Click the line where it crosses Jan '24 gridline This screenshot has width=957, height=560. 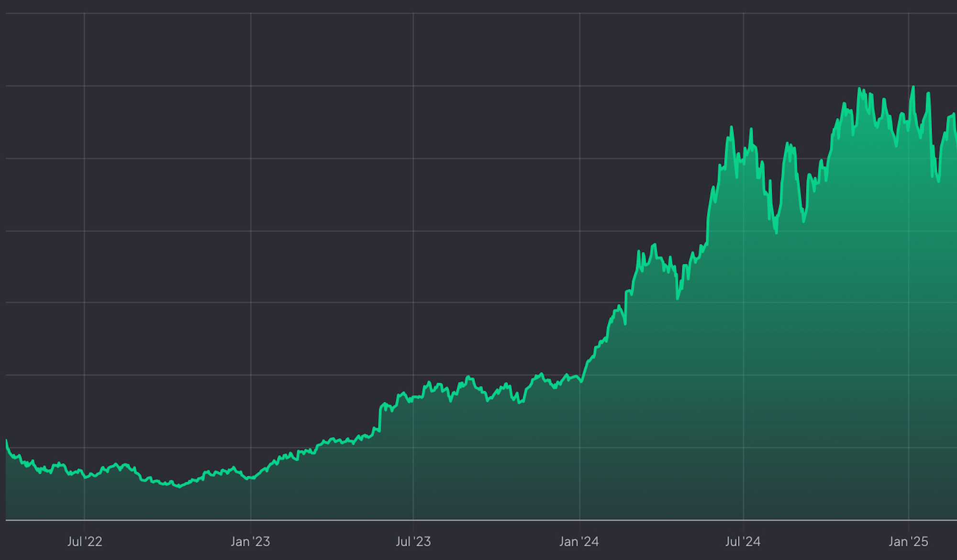(580, 380)
